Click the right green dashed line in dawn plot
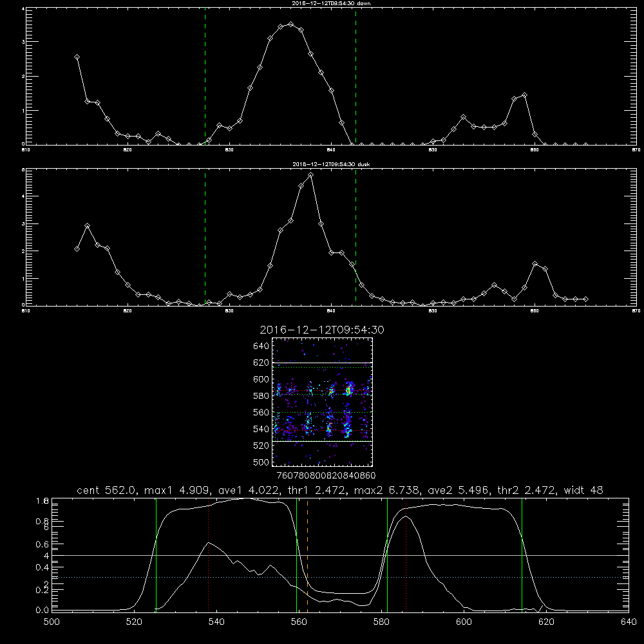 pyautogui.click(x=355, y=76)
